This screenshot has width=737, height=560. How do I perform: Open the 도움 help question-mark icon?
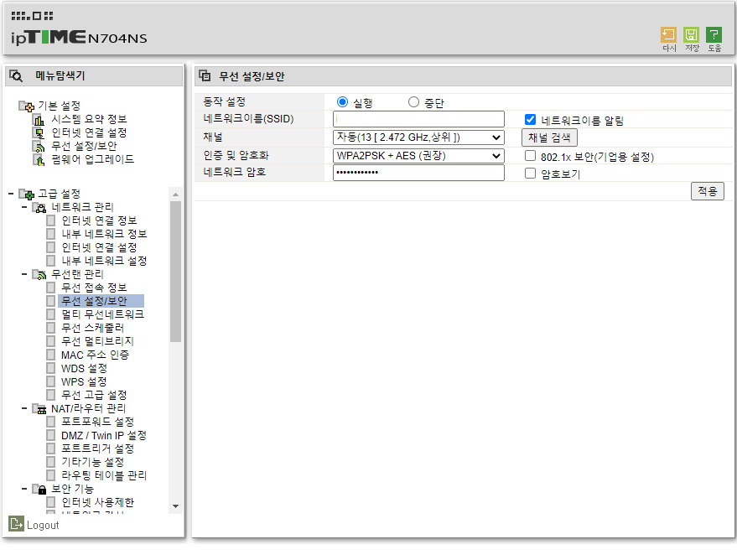pyautogui.click(x=714, y=34)
